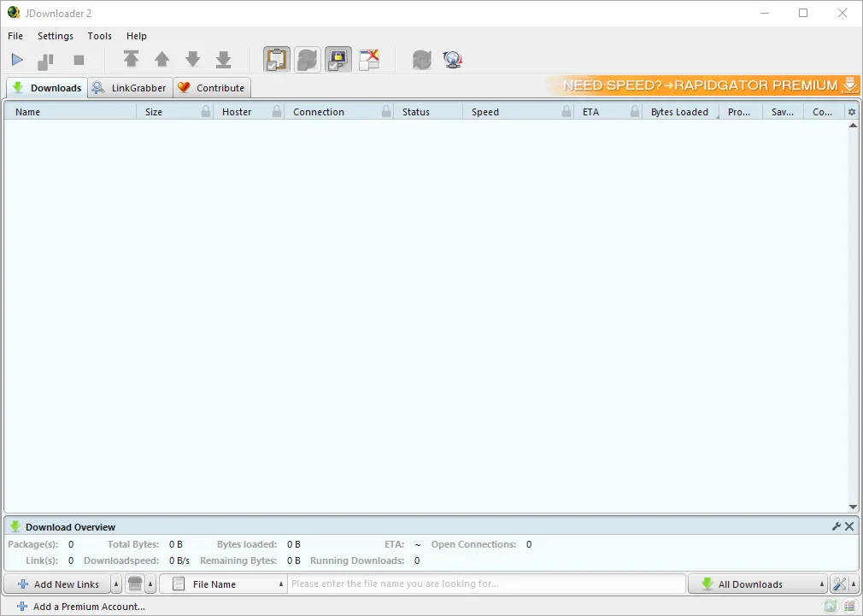
Task: Start all downloads with play button
Action: [x=17, y=60]
